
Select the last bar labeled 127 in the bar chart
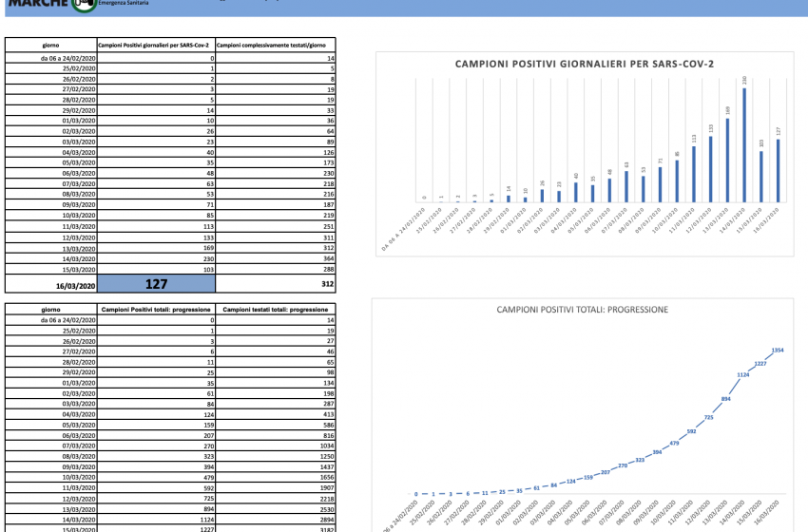(779, 171)
